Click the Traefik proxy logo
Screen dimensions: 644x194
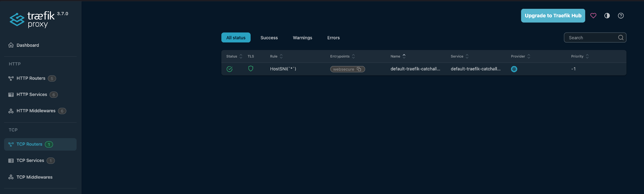32,19
